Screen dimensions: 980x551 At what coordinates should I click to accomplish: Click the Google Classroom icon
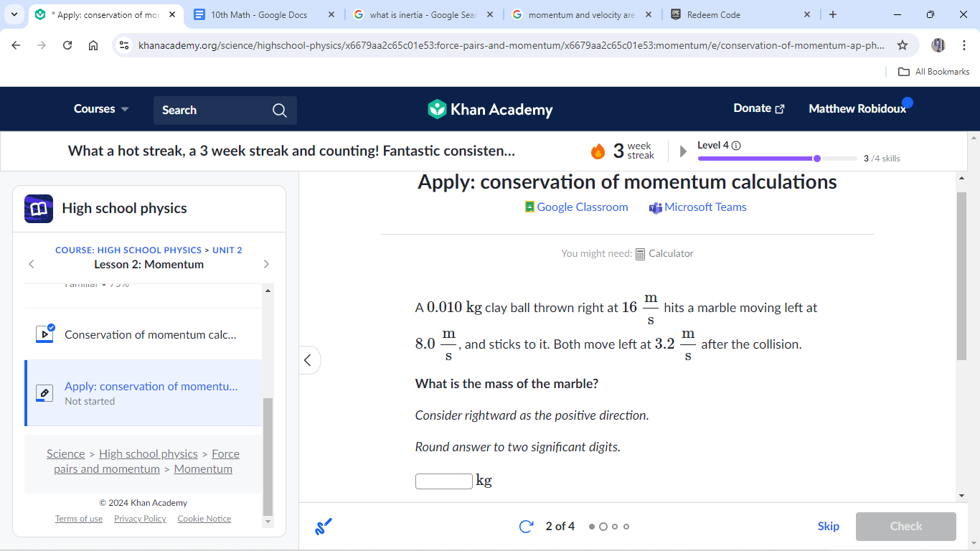(x=529, y=207)
